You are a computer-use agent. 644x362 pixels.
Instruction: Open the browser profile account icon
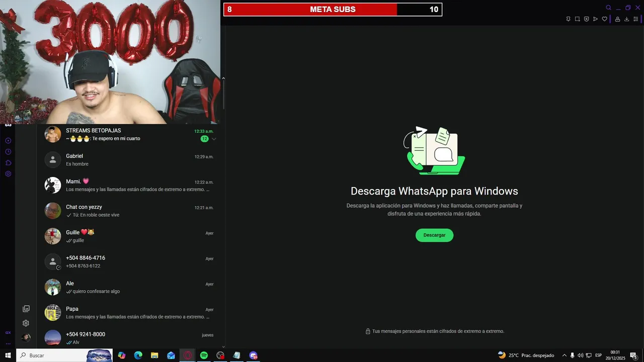(617, 19)
